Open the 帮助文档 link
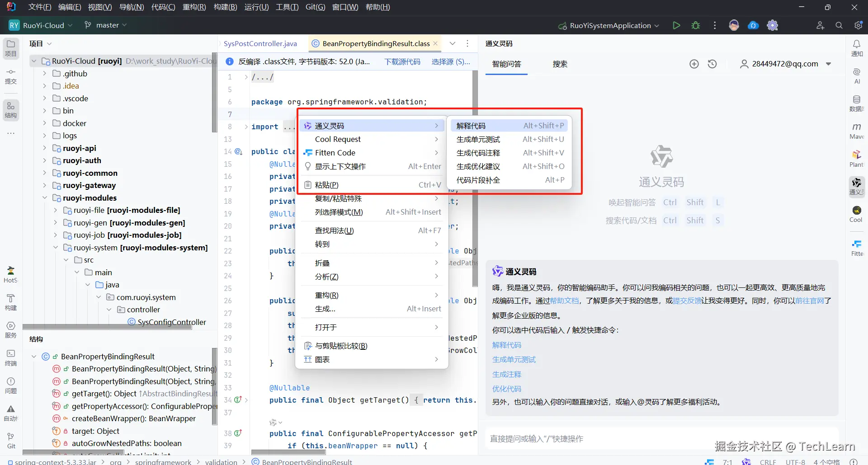This screenshot has width=868, height=465. [x=564, y=301]
